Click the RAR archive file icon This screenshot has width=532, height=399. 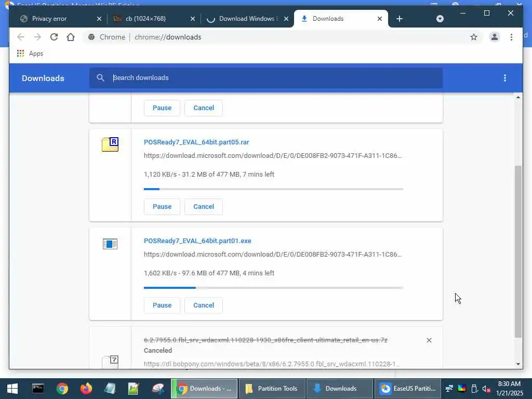coord(110,144)
